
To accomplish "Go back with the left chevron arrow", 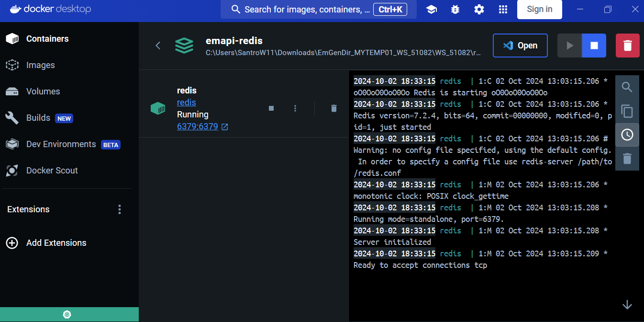I will tap(158, 46).
